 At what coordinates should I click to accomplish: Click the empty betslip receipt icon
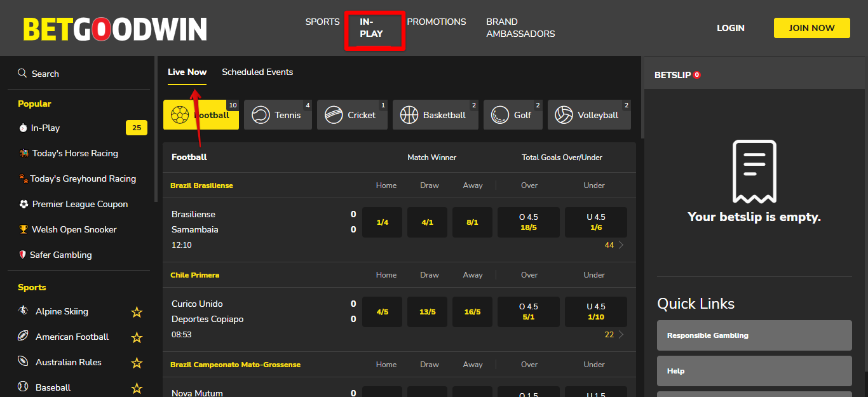tap(754, 172)
